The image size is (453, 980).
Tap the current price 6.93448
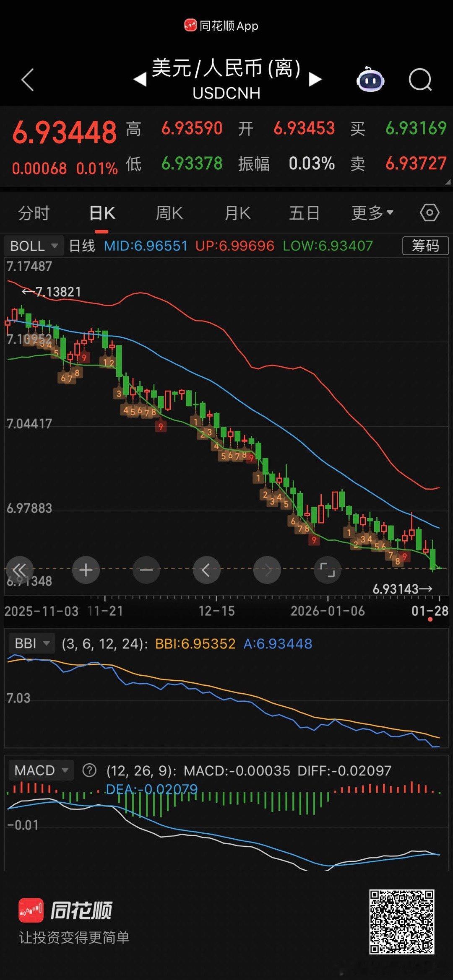[65, 133]
